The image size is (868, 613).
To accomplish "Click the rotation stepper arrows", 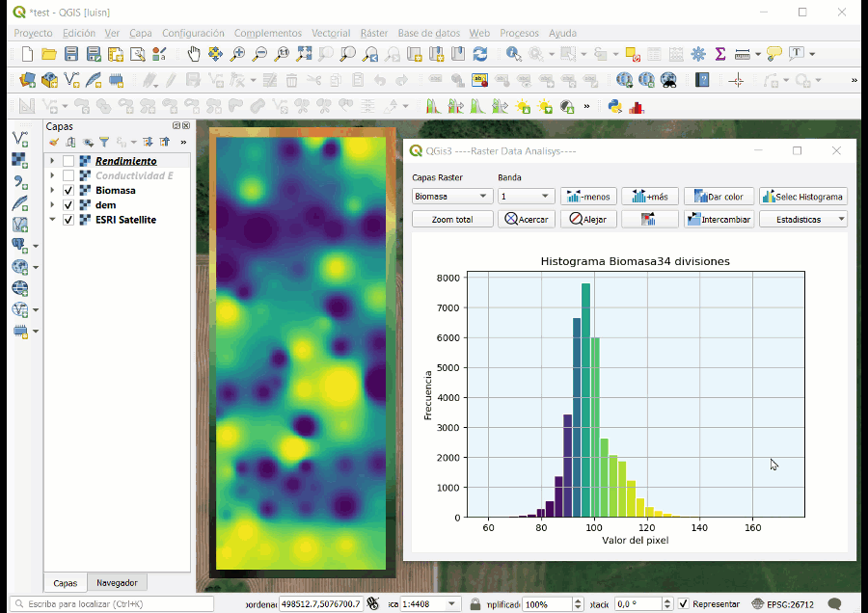I will [x=667, y=603].
